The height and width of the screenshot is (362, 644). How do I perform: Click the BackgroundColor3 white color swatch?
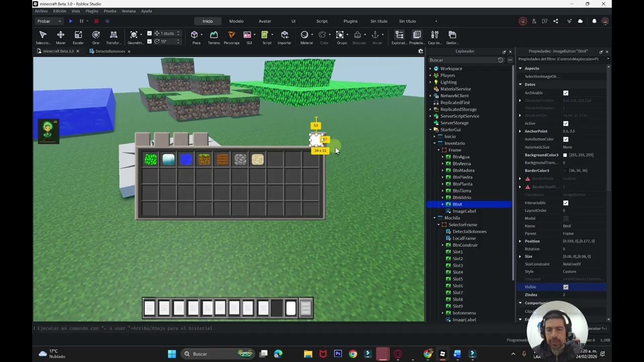[565, 155]
